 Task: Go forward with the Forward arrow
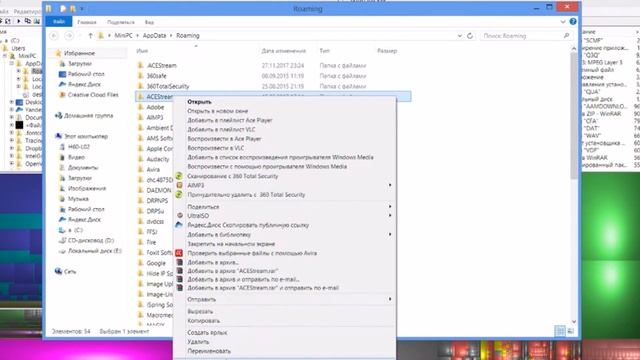(x=69, y=36)
